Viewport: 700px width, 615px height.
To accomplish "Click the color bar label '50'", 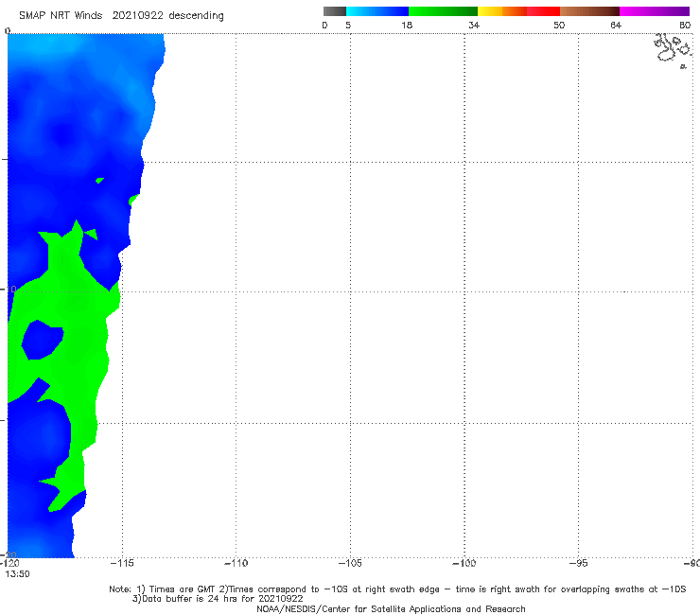I will [559, 26].
